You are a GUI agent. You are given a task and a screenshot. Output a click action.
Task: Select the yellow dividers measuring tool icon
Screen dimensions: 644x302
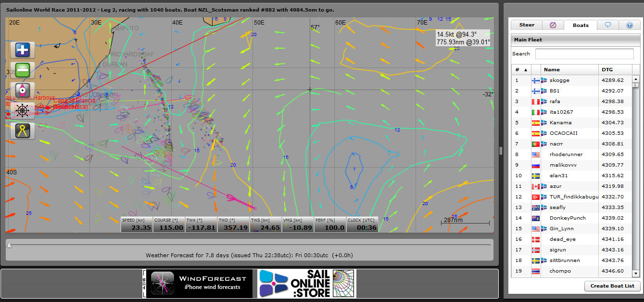pos(23,131)
